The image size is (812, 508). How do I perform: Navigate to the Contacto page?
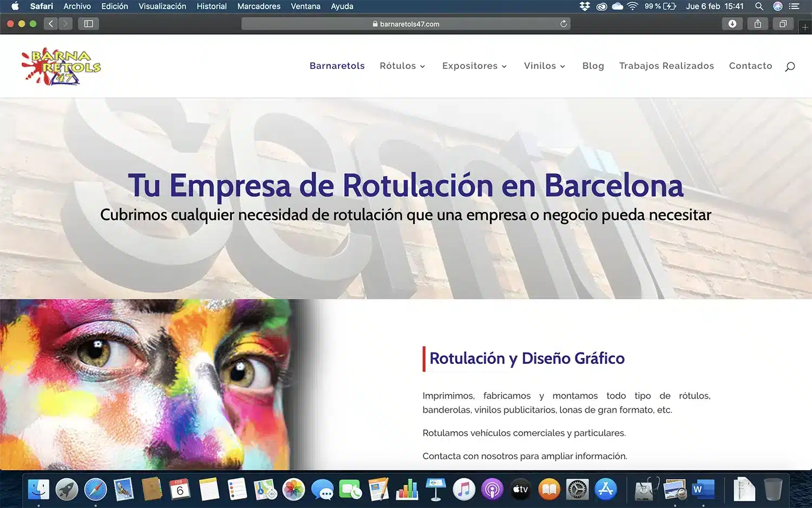tap(750, 66)
